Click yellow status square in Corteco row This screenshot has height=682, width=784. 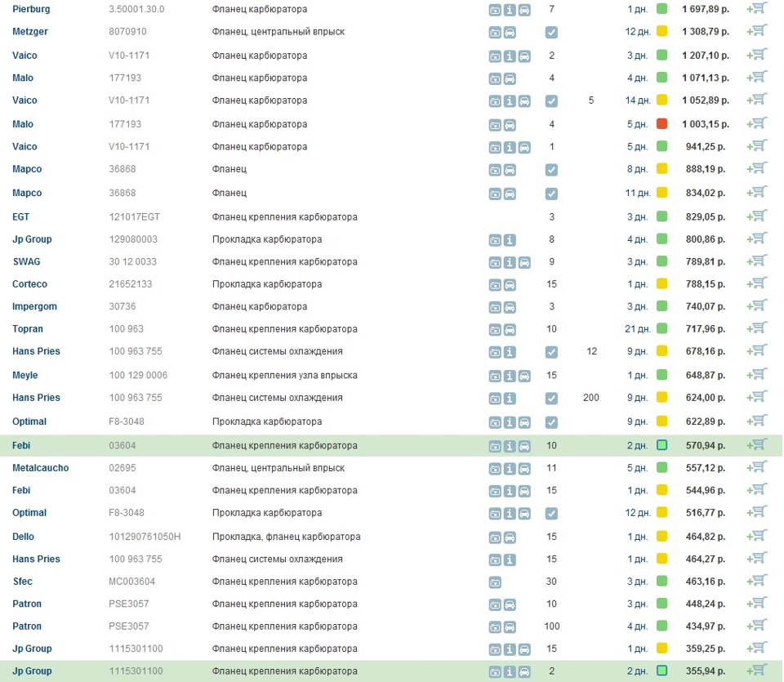[x=661, y=283]
